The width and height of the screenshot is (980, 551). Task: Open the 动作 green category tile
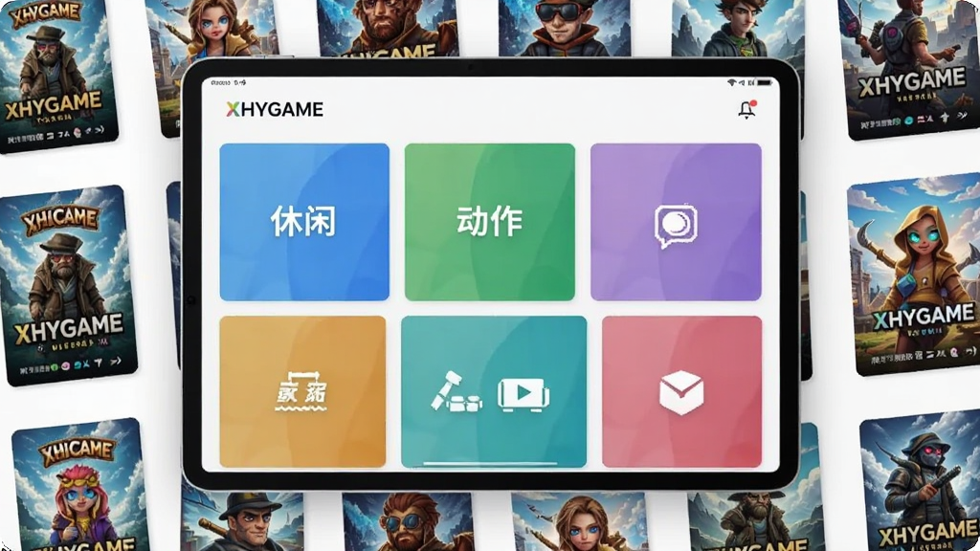coord(489,222)
